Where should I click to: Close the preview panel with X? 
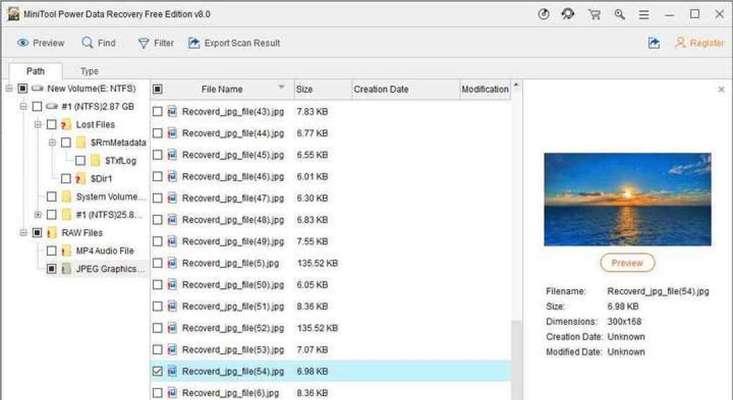pyautogui.click(x=721, y=89)
